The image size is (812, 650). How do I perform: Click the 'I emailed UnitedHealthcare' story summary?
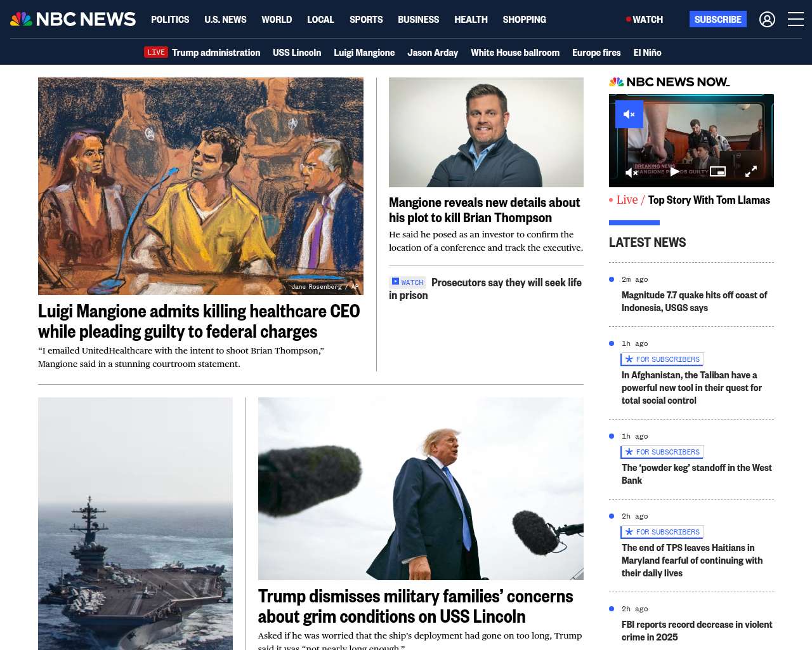click(181, 357)
